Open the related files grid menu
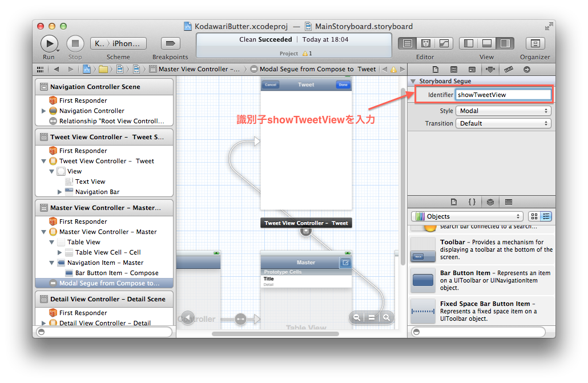Viewport: 588px width, 383px height. [40, 70]
